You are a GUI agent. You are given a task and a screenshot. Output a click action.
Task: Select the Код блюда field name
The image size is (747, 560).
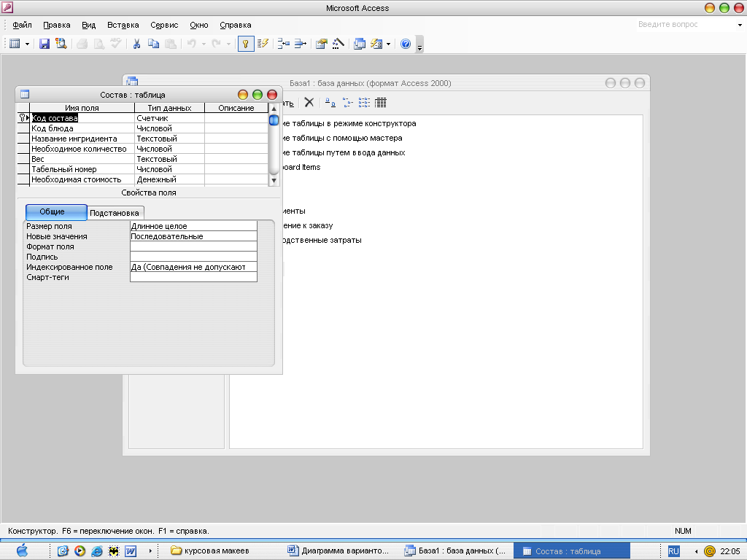(x=82, y=128)
